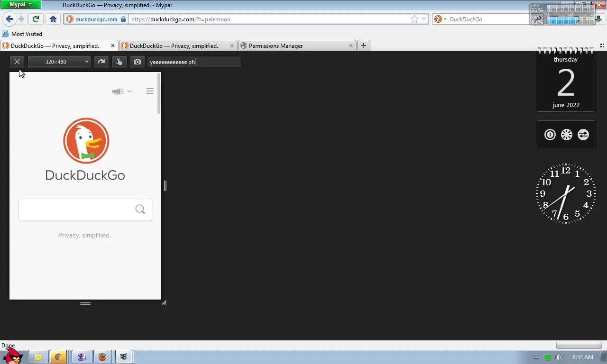Click the corner viewport resize grip
The height and width of the screenshot is (364, 607).
click(x=164, y=302)
